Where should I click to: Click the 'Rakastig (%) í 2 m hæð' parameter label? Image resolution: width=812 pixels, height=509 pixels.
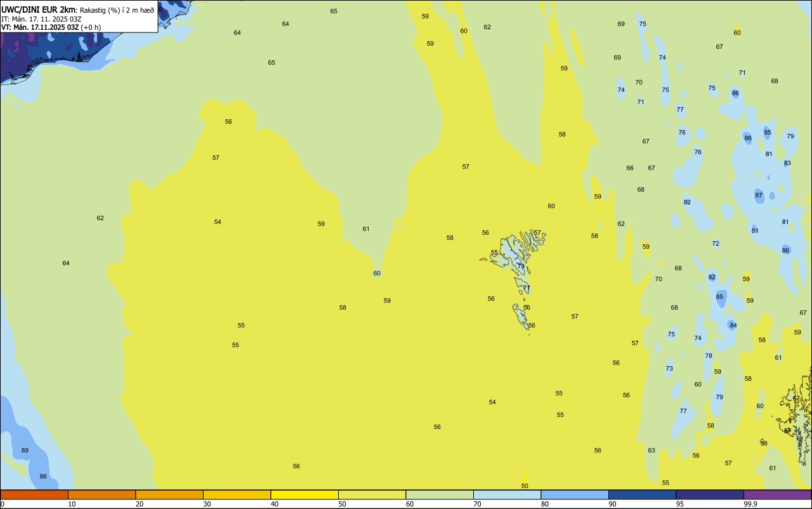(117, 10)
